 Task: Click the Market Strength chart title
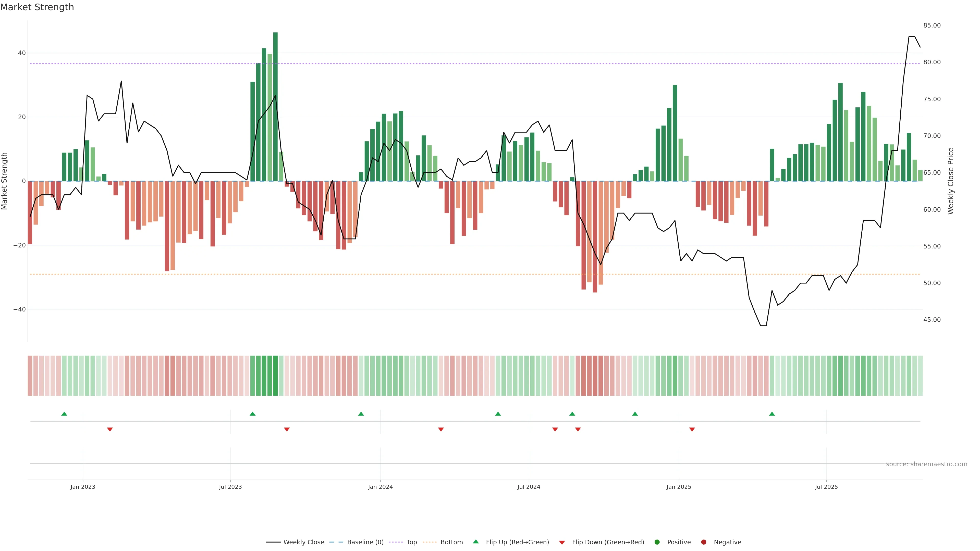click(37, 7)
